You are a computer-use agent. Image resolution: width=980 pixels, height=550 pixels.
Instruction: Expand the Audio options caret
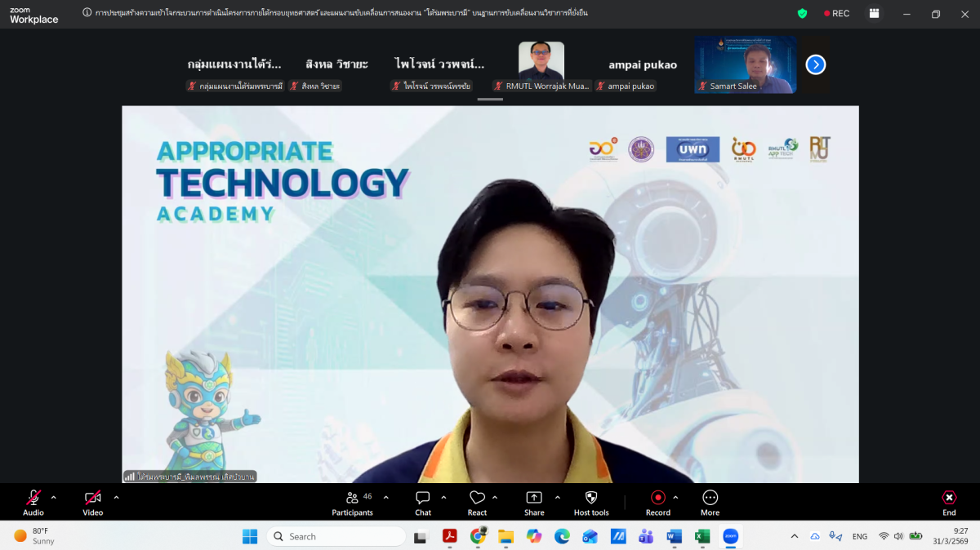(x=54, y=497)
